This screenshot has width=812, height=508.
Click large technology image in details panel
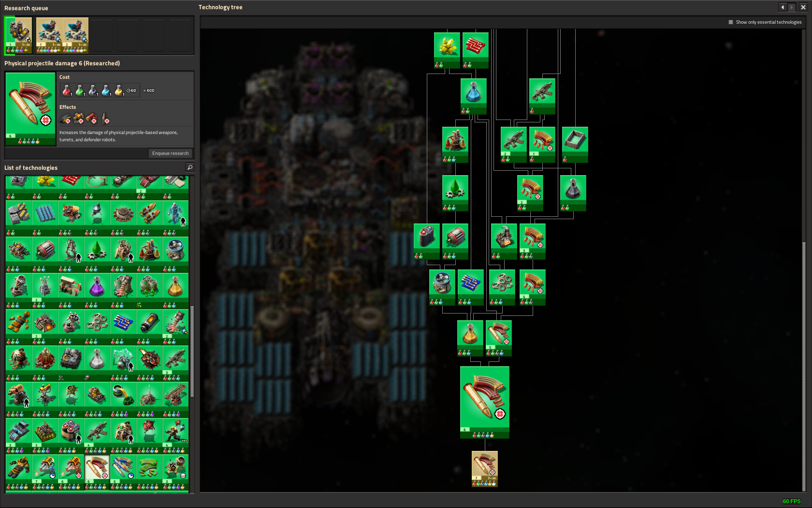30,109
